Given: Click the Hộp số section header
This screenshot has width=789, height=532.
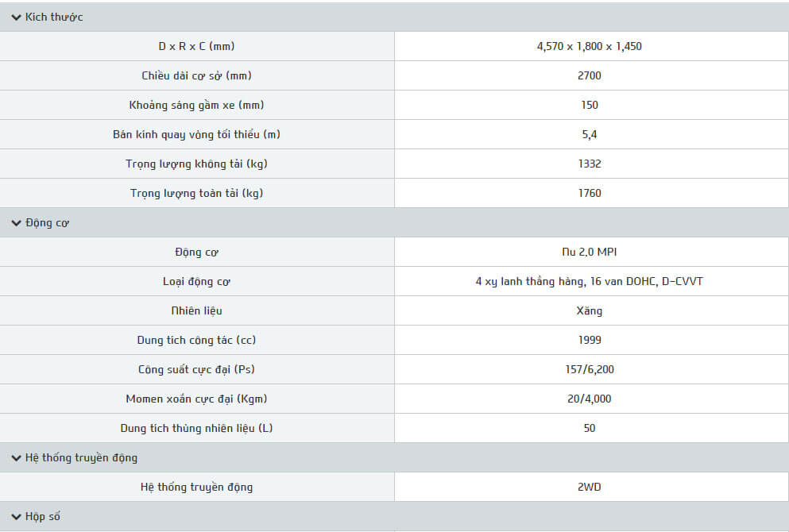Looking at the screenshot, I should 43,517.
